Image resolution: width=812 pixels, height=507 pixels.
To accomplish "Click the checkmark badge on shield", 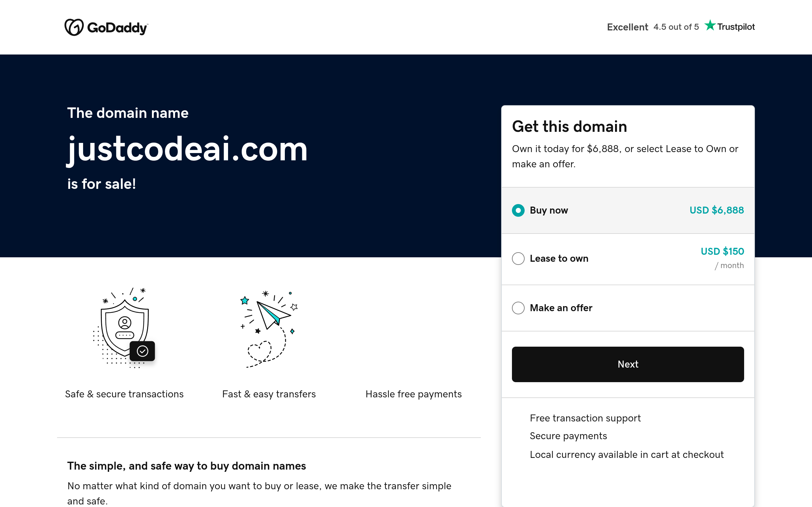I will pyautogui.click(x=142, y=351).
